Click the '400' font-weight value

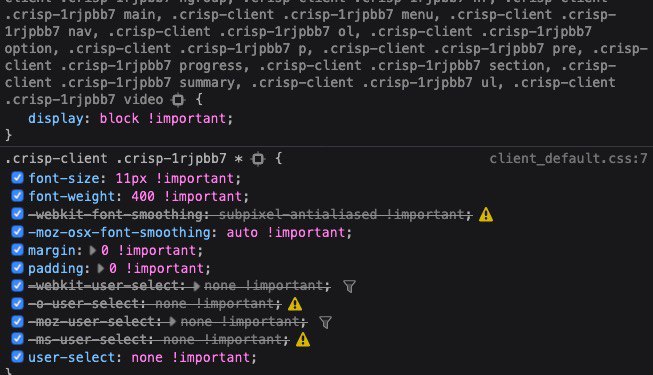[143, 196]
